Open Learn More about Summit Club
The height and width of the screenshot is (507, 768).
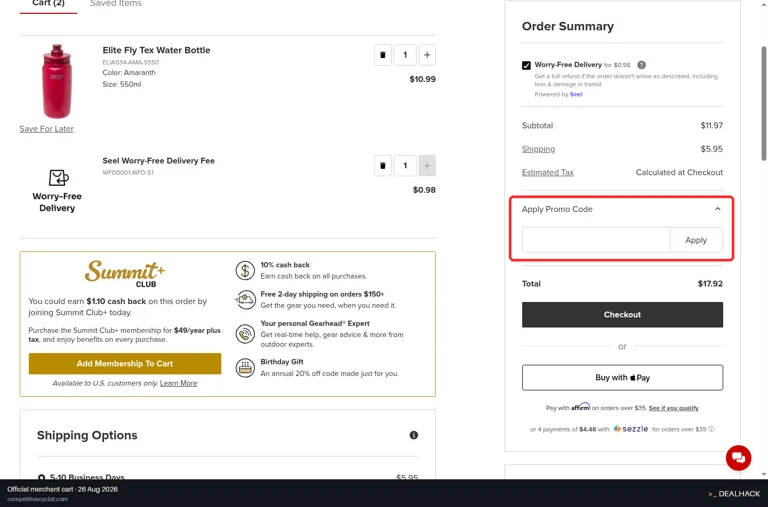179,383
